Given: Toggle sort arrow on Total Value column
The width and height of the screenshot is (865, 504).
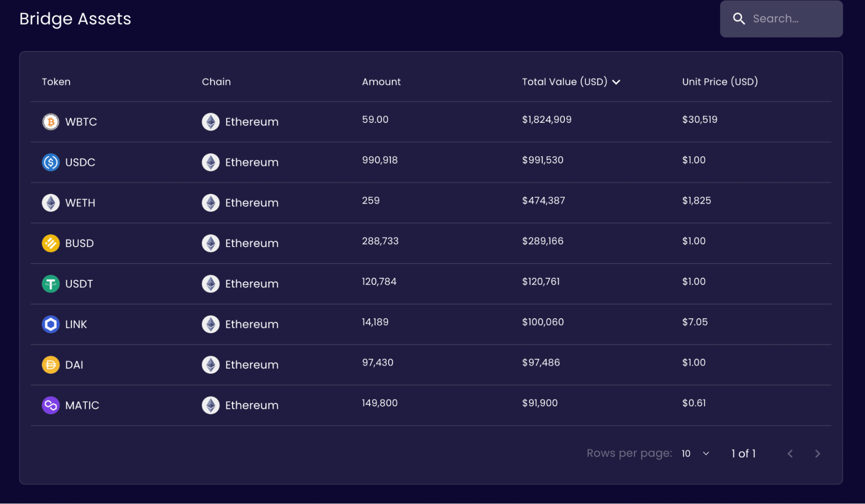Looking at the screenshot, I should 616,82.
